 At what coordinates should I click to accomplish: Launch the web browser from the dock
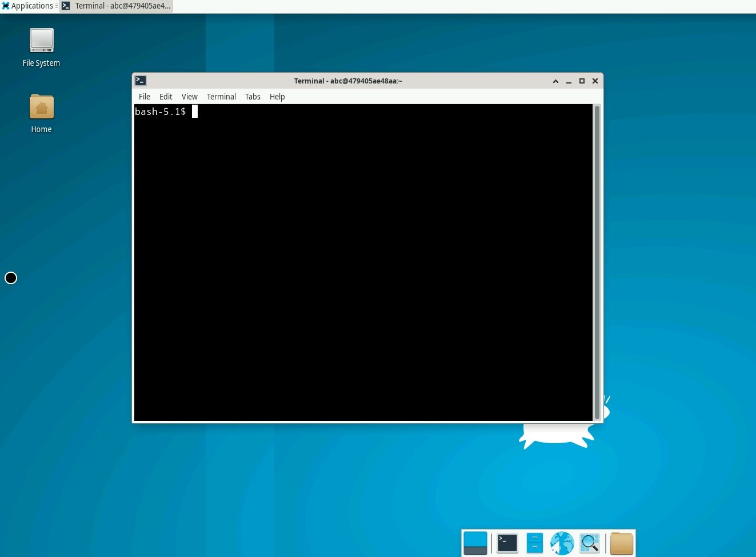coord(562,543)
